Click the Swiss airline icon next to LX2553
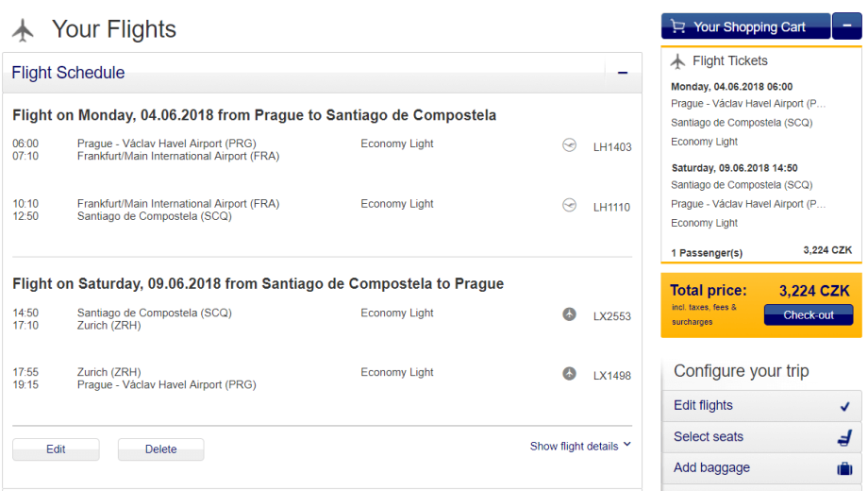The image size is (868, 491). pos(569,314)
